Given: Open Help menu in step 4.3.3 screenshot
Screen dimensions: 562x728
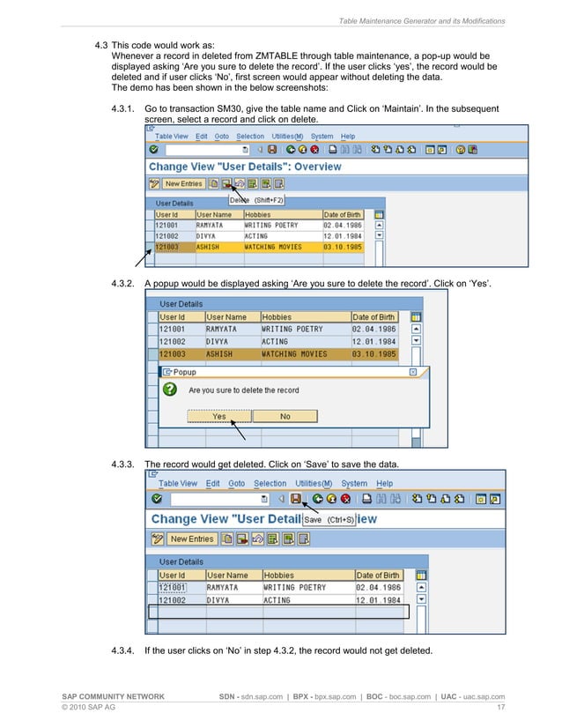Looking at the screenshot, I should [384, 483].
